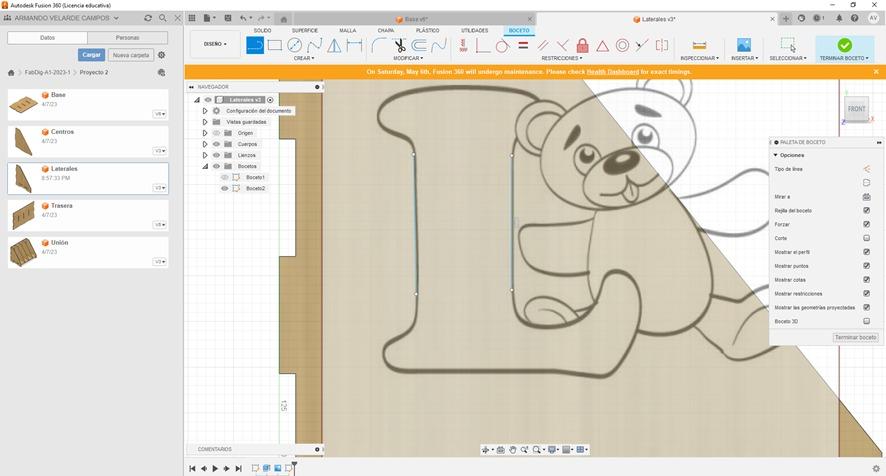
Task: Open the DISEÑO workspace dropdown
Action: click(215, 44)
